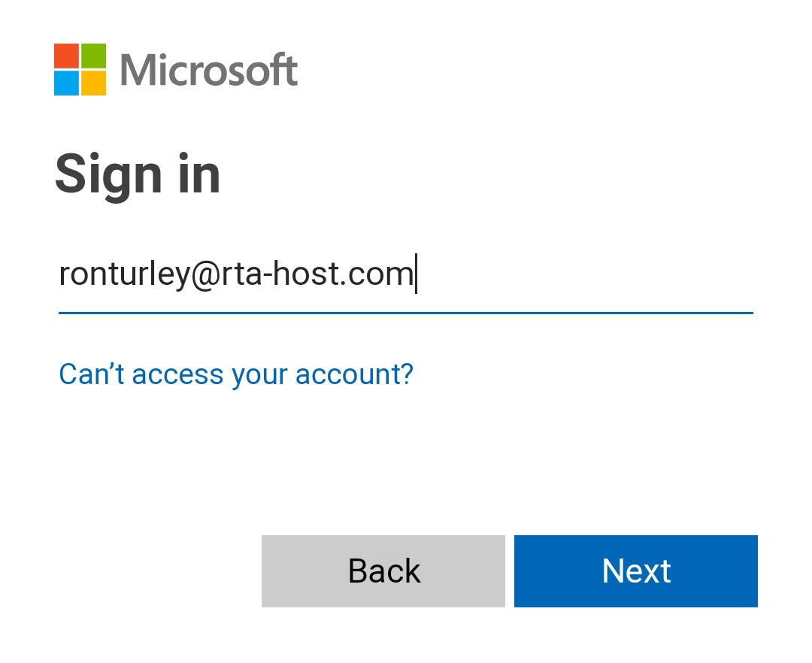
Task: Click the yellow square of the Microsoft logo
Action: point(94,83)
